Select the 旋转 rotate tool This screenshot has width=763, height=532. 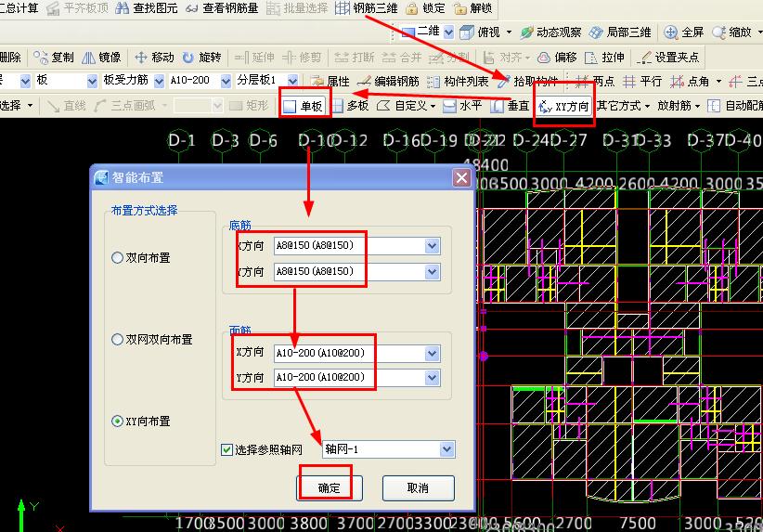pos(201,58)
